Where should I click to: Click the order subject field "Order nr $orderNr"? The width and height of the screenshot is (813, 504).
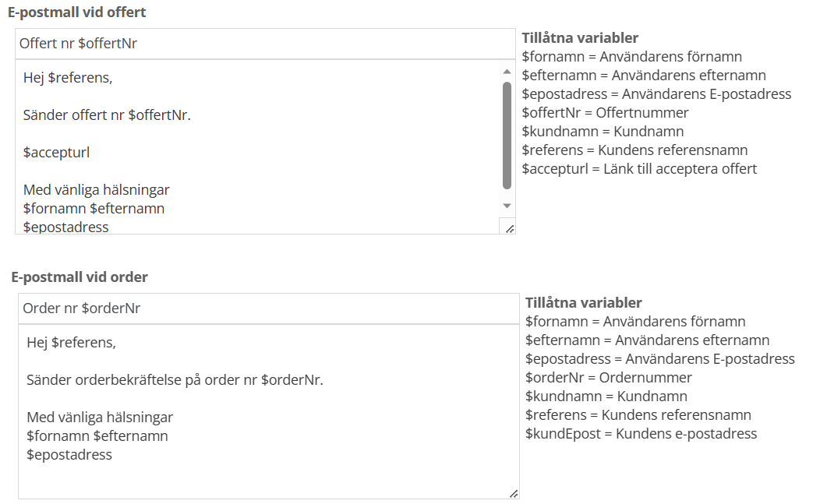click(268, 308)
